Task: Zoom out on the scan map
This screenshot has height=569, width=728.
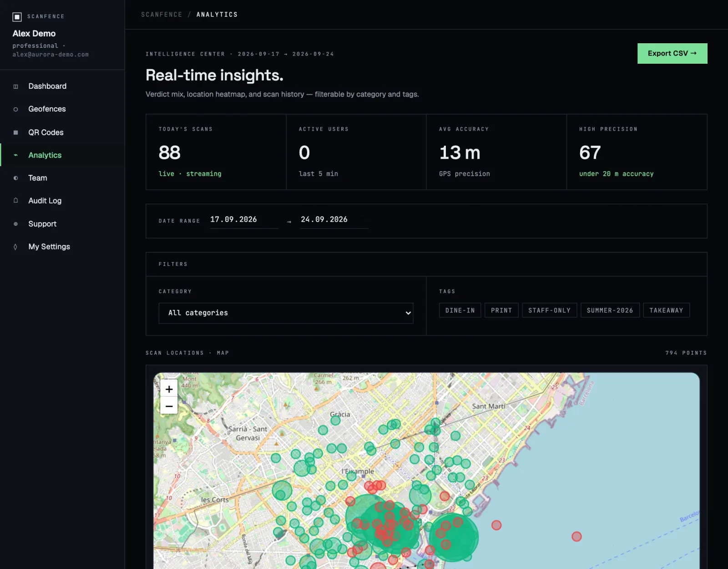Action: pos(169,406)
